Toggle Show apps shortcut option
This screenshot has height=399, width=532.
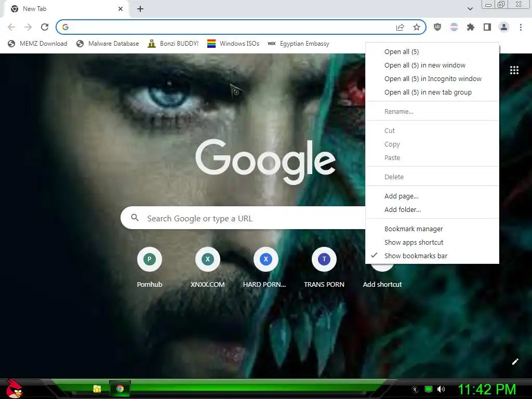(x=432, y=242)
